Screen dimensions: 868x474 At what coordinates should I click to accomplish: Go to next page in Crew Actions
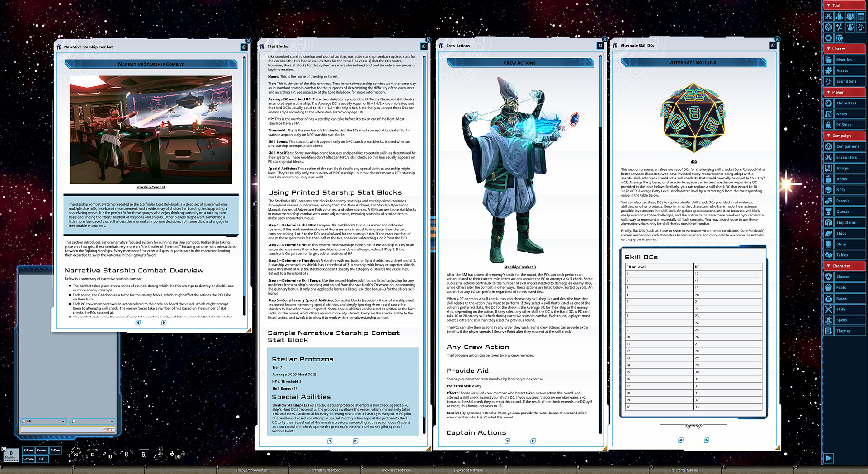point(533,441)
